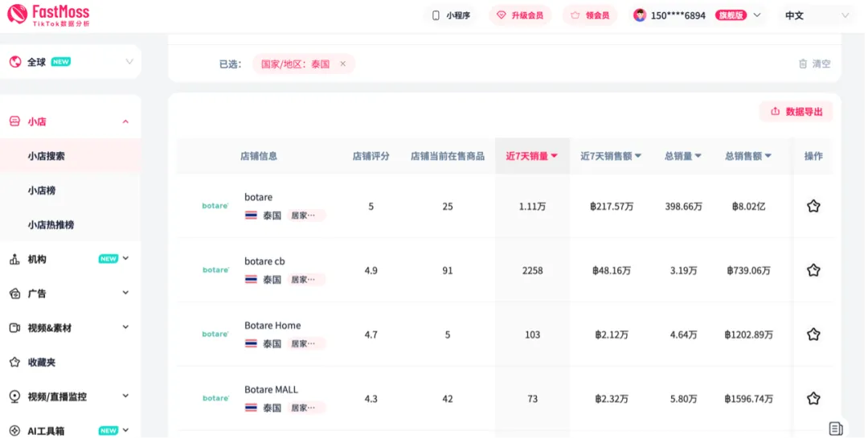The width and height of the screenshot is (868, 439).
Task: Open the Botare Home shop link
Action: [272, 326]
